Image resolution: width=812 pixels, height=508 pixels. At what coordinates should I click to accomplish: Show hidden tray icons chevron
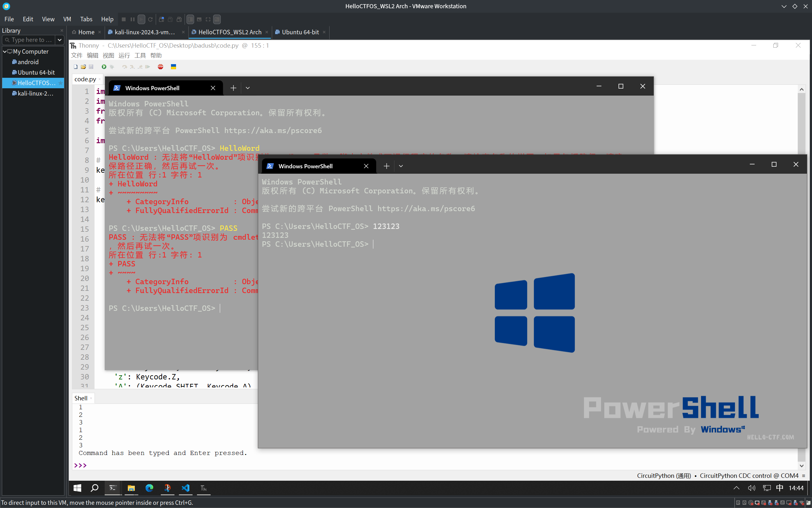(737, 488)
